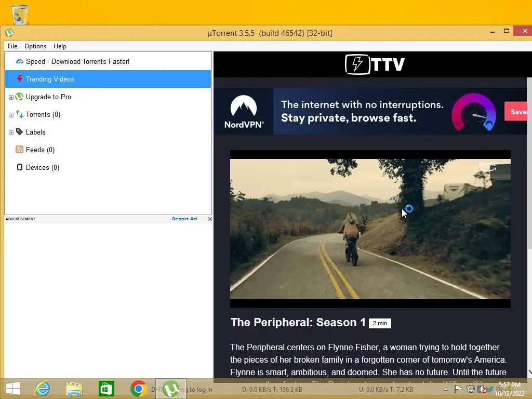The width and height of the screenshot is (532, 399).
Task: Click the TTV logo in header
Action: point(375,64)
